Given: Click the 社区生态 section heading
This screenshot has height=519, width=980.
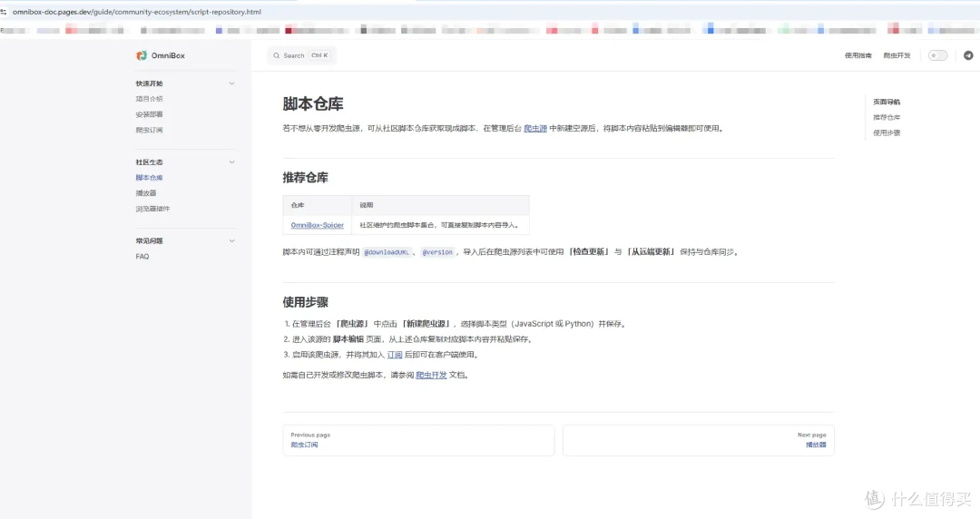Looking at the screenshot, I should pos(150,162).
